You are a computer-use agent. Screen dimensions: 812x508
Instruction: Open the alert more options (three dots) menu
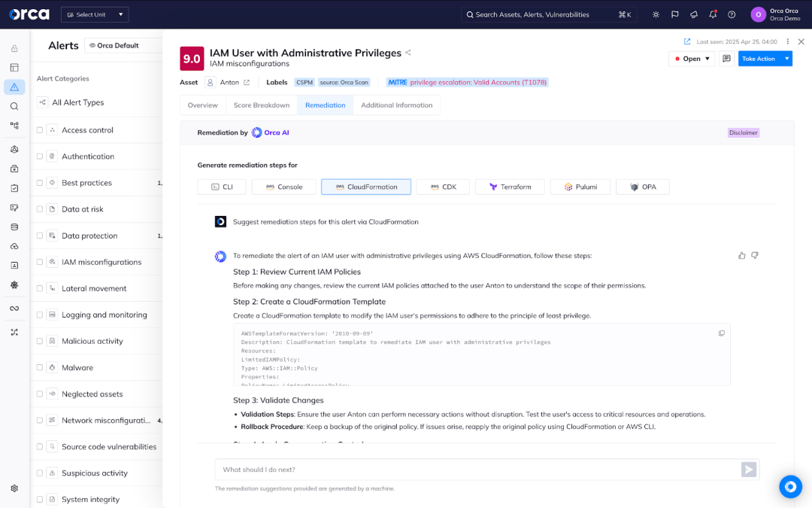[x=788, y=41]
